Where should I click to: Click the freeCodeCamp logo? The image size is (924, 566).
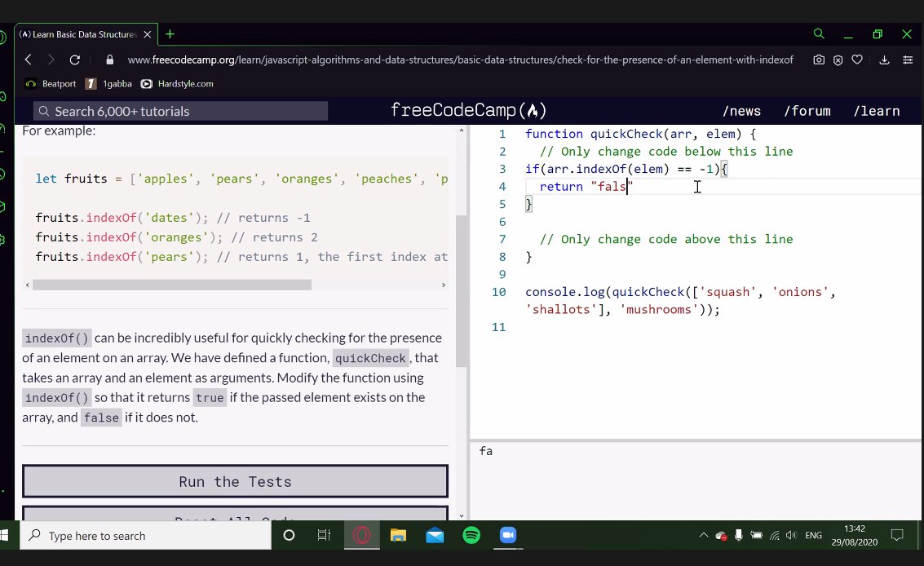click(x=468, y=110)
